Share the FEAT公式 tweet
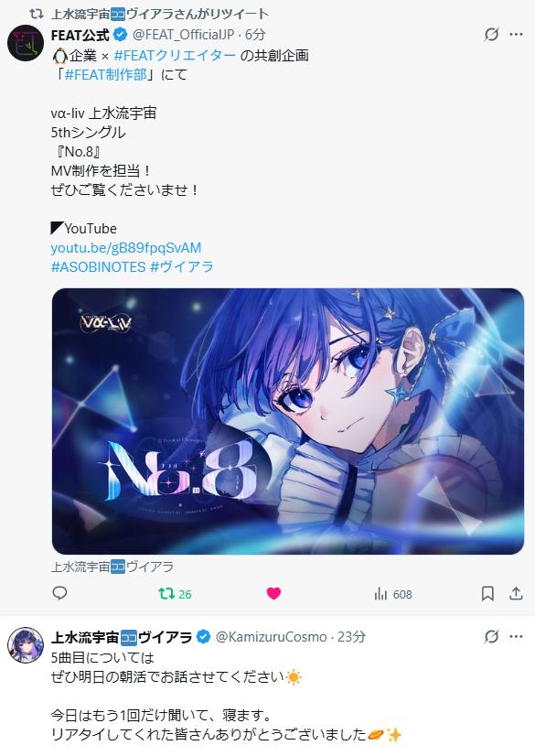This screenshot has height=756, width=535. [x=516, y=593]
